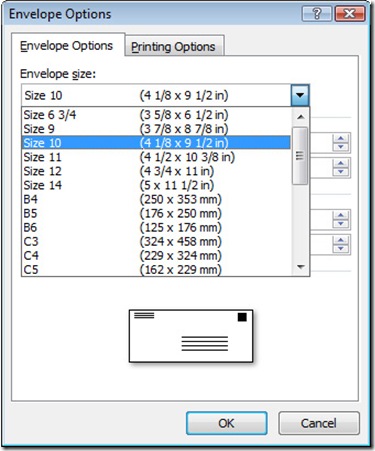This screenshot has width=375, height=451.
Task: Click the Cancel button
Action: pyautogui.click(x=319, y=423)
